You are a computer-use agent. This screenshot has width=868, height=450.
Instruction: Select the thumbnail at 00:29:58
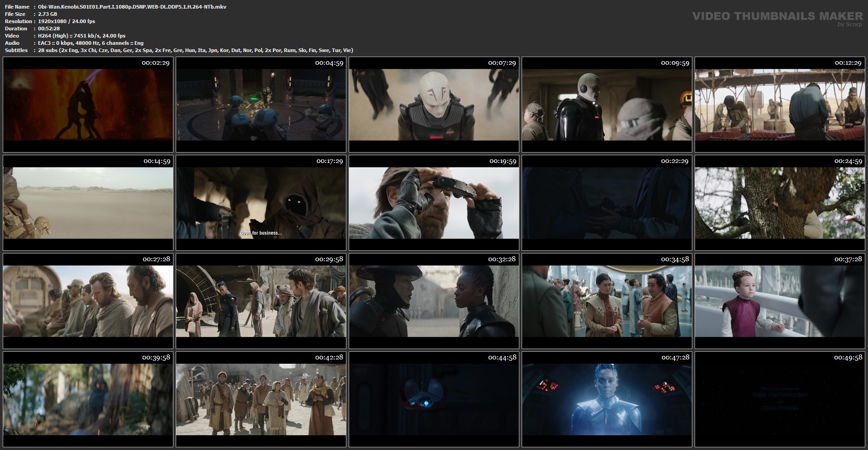[x=261, y=301]
